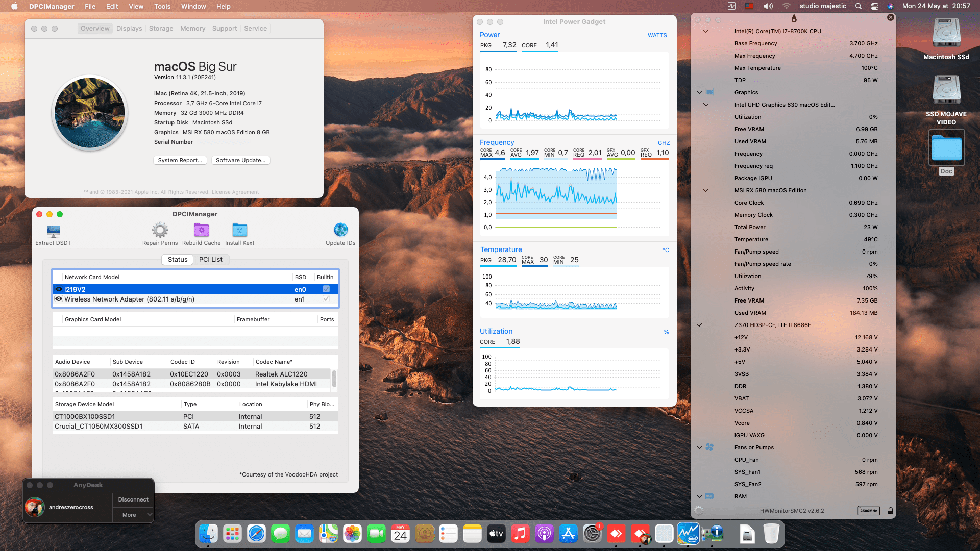This screenshot has width=980, height=551.
Task: Click the Rebuild Cache icon
Action: pos(202,230)
